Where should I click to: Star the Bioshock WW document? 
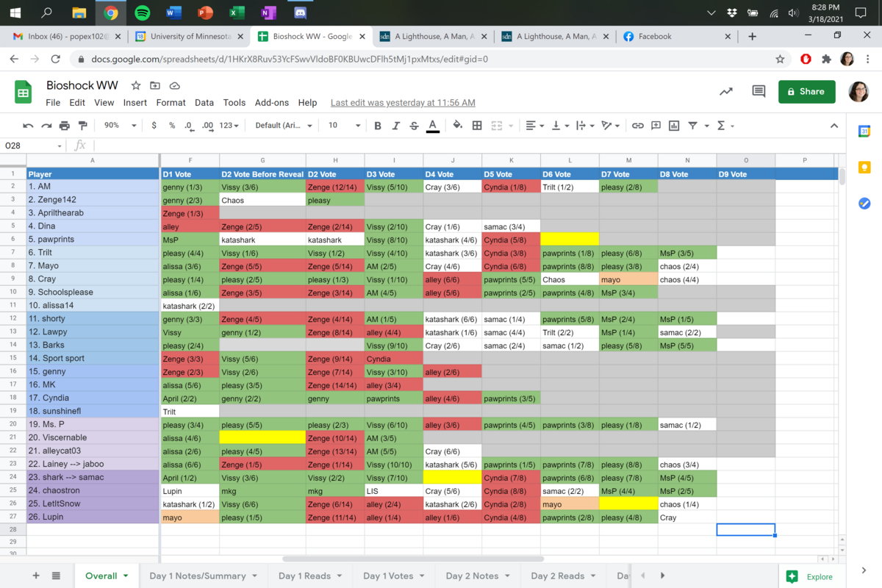point(135,86)
